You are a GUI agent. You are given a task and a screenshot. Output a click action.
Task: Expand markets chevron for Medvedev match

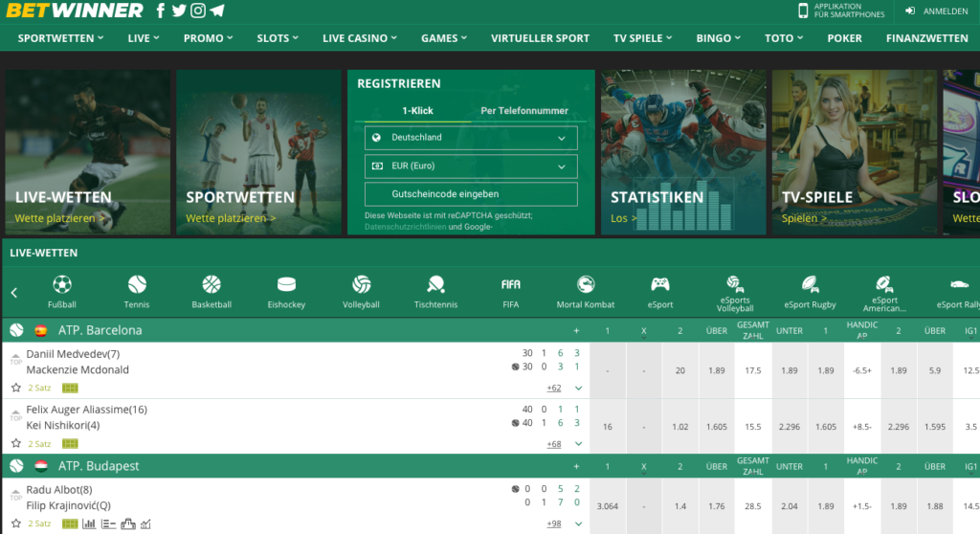point(578,389)
